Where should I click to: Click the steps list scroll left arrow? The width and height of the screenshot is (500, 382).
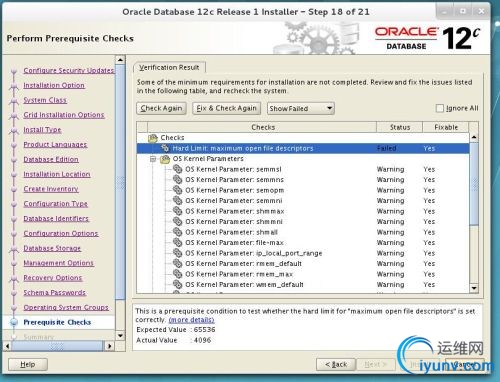click(7, 346)
